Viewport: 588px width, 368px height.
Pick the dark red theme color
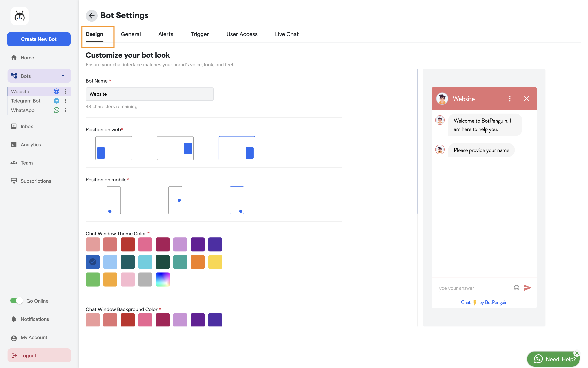click(x=128, y=244)
